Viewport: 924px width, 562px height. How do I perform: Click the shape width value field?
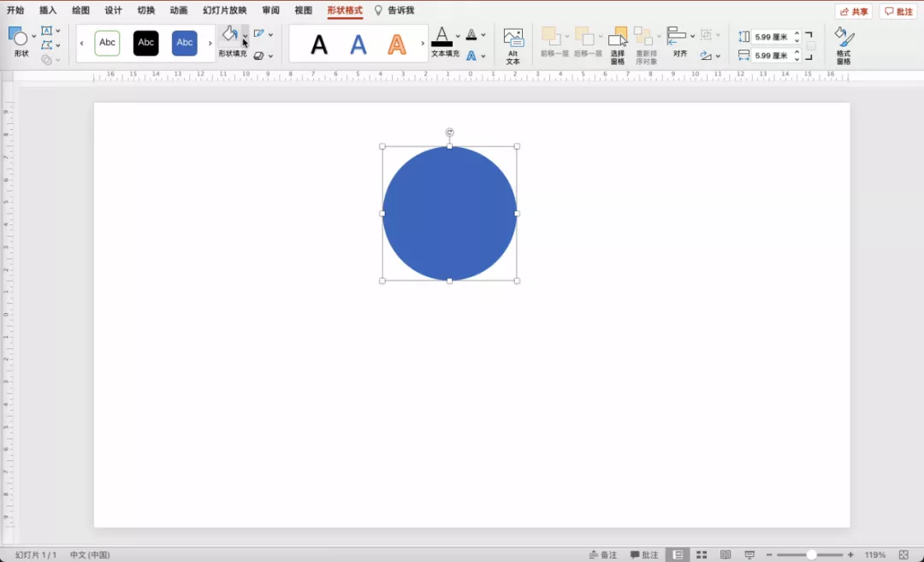click(x=772, y=56)
